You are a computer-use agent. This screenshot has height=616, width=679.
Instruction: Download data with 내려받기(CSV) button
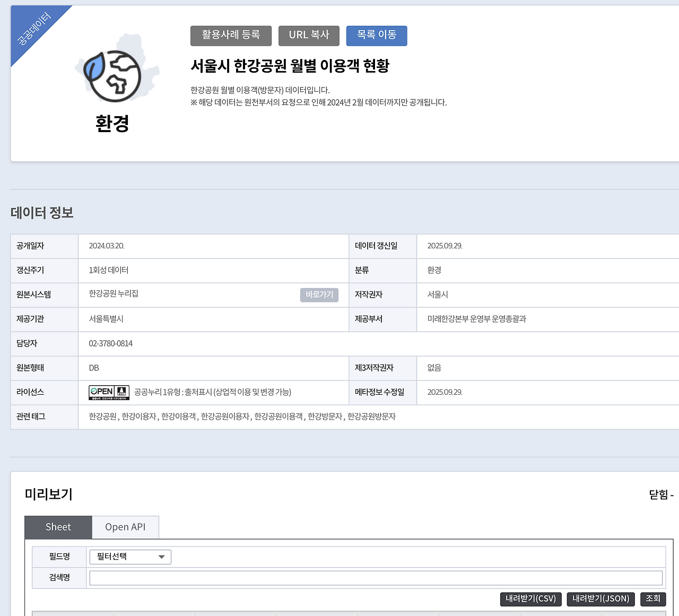tap(530, 598)
